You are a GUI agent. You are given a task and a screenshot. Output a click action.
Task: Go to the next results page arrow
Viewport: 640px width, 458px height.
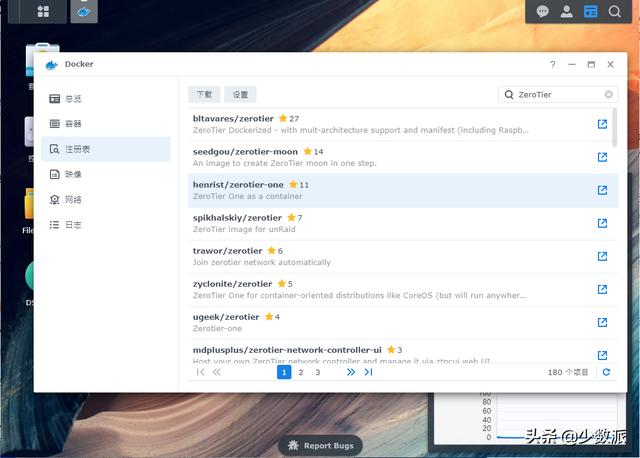click(x=351, y=372)
